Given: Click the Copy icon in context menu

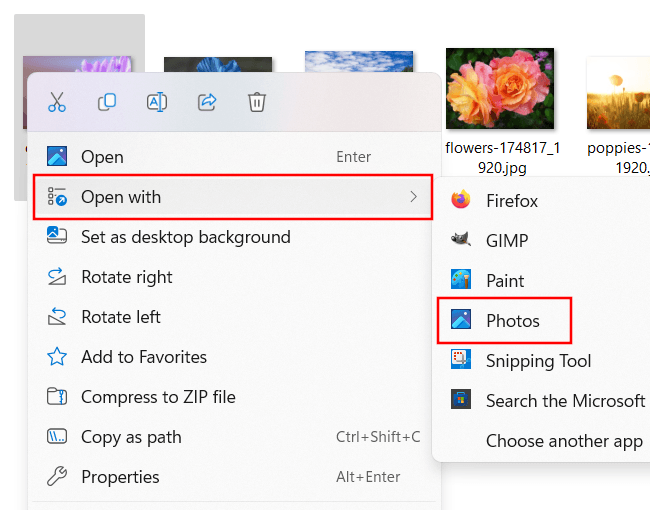Looking at the screenshot, I should [x=107, y=102].
